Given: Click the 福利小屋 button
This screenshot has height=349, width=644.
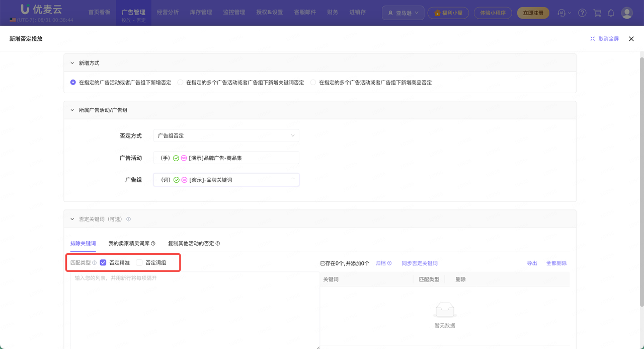Looking at the screenshot, I should [448, 13].
